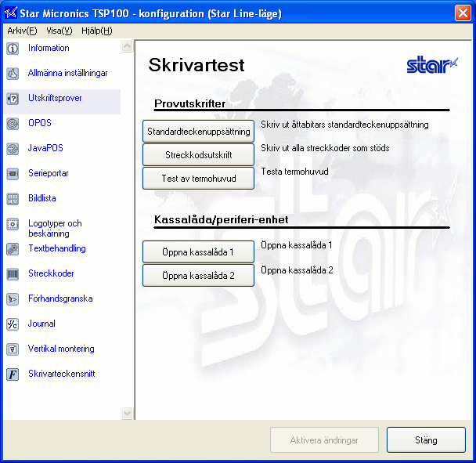Click the Streckkodsutskrift button
The image size is (476, 463).
coord(198,154)
